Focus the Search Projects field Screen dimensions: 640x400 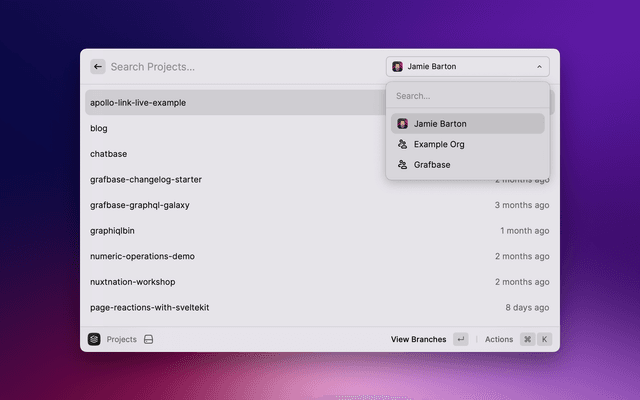245,67
